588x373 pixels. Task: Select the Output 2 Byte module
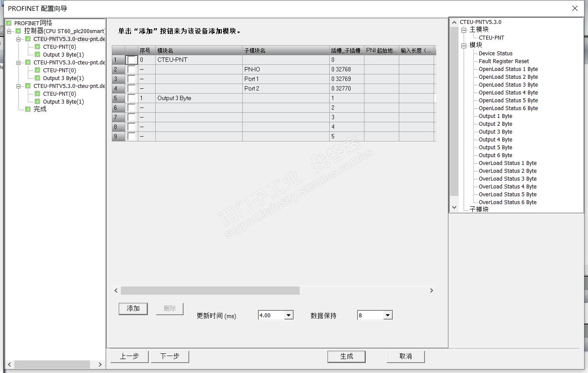tap(495, 124)
